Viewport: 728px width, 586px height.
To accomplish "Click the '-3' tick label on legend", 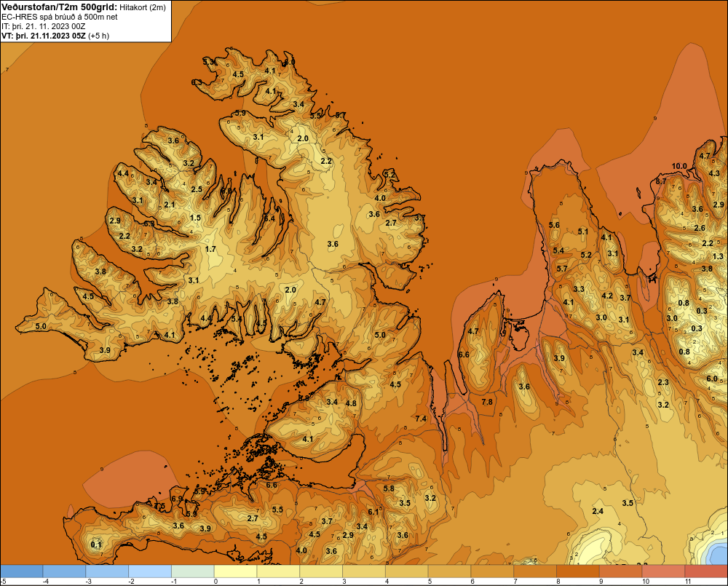I will [x=88, y=582].
